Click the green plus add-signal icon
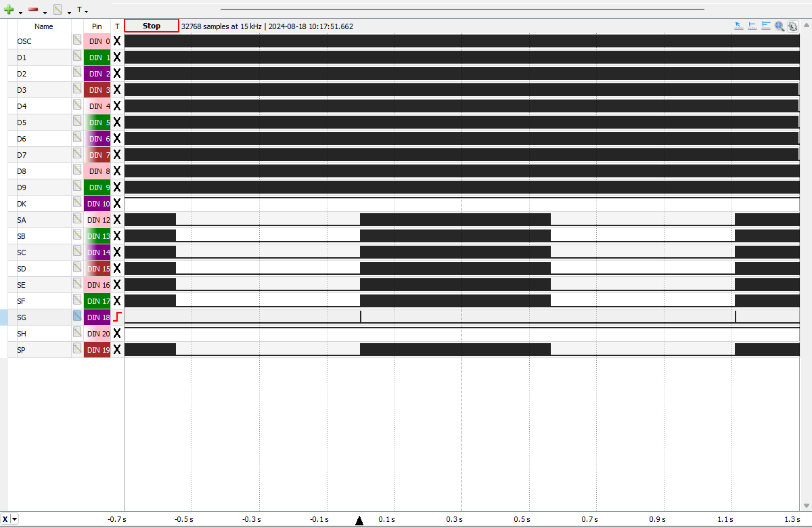 pyautogui.click(x=9, y=10)
